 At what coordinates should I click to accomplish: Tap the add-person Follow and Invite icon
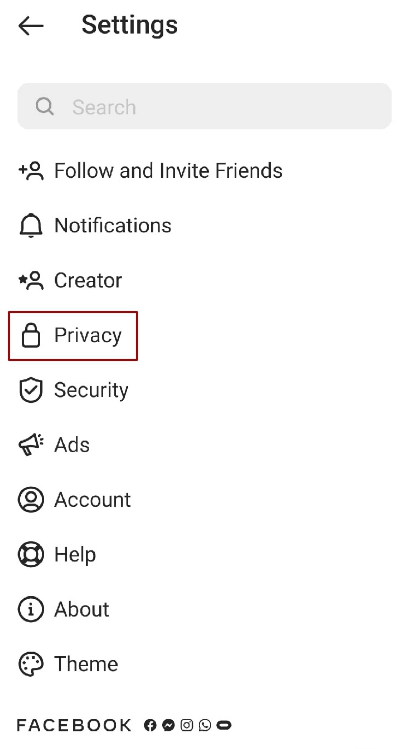point(31,171)
